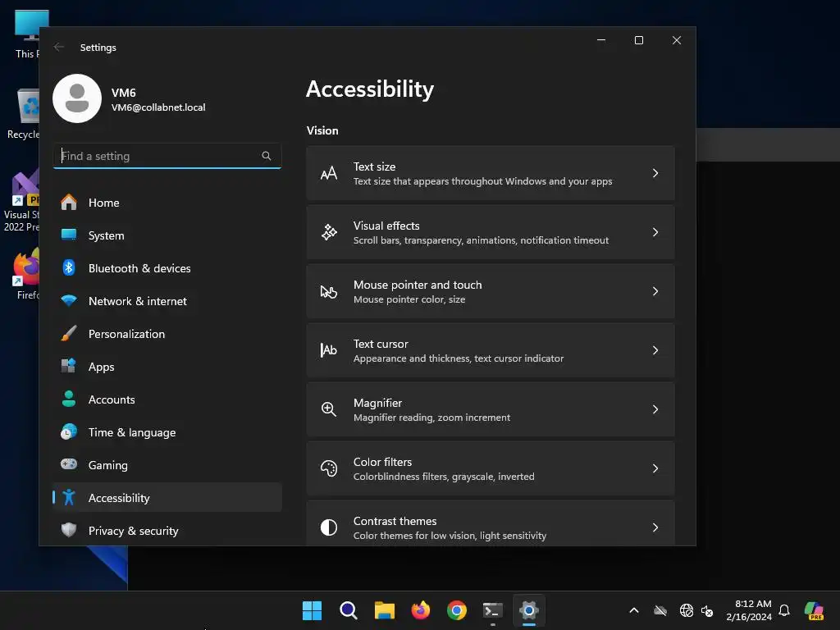Click the network globe tray icon
The height and width of the screenshot is (630, 840).
click(687, 610)
